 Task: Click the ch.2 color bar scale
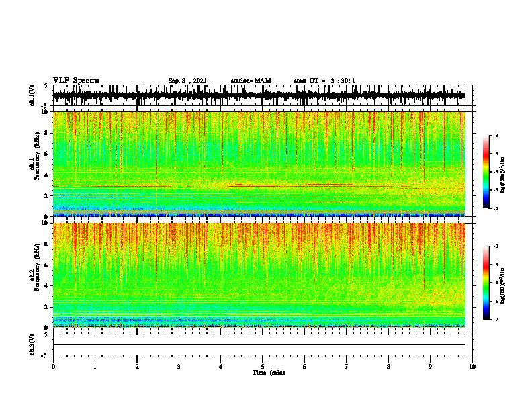pyautogui.click(x=486, y=283)
